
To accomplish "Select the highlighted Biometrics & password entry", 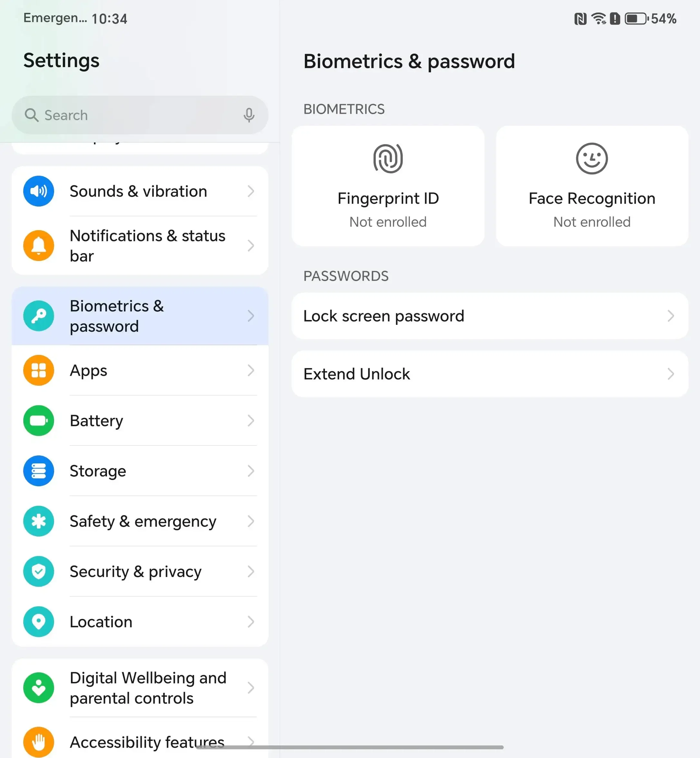I will [x=140, y=316].
